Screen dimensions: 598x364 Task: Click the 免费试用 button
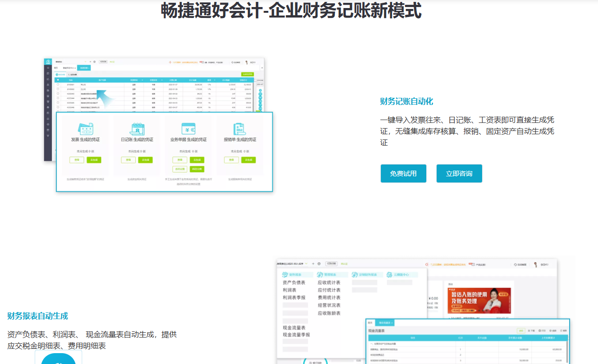[x=403, y=173]
